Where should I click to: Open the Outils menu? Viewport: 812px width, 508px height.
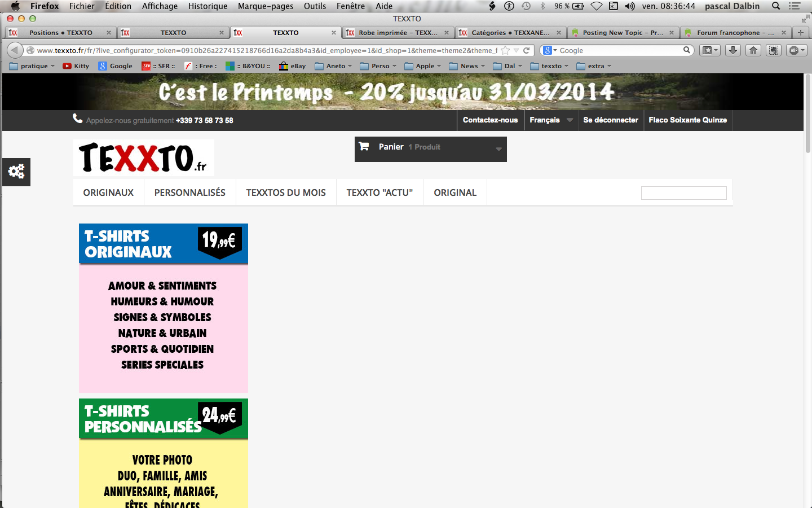(315, 6)
